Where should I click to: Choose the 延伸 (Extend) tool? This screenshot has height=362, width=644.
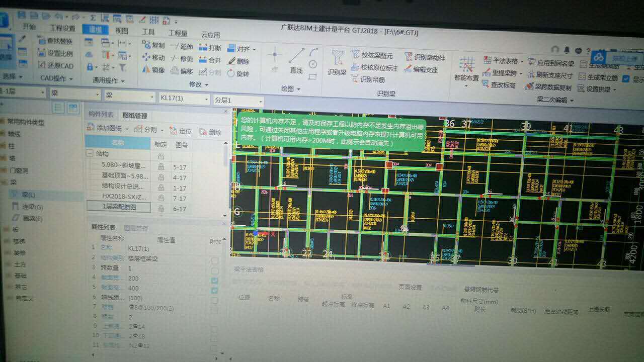[x=182, y=46]
